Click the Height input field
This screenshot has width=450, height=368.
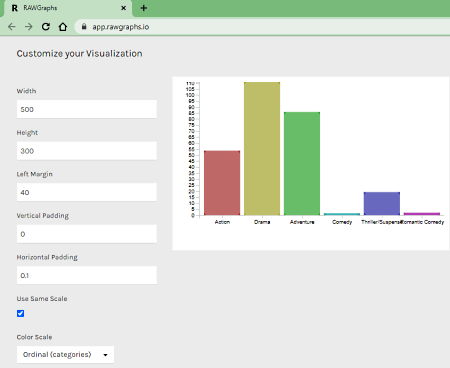[x=87, y=151]
